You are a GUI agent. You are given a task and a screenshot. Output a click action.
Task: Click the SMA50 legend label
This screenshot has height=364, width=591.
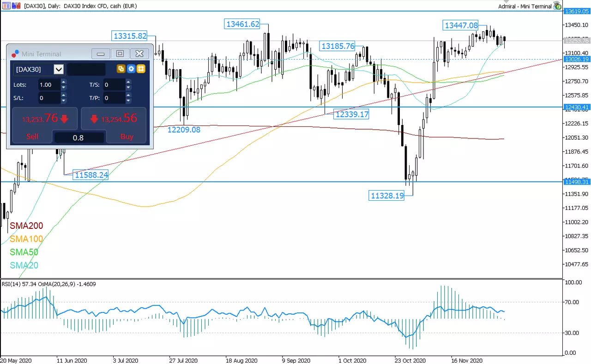coord(24,252)
